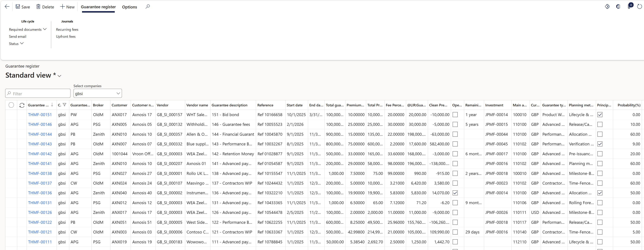
Task: Open the Select companies combo box
Action: pyautogui.click(x=97, y=93)
